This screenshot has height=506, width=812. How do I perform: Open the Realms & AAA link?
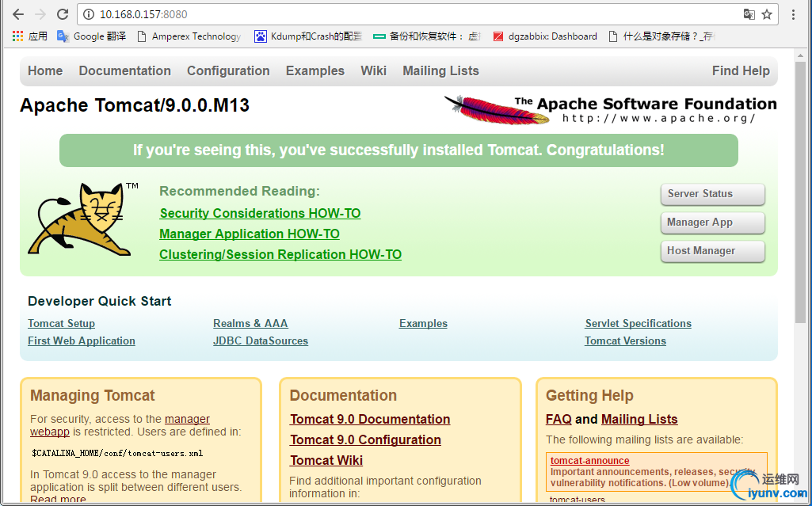coord(250,323)
